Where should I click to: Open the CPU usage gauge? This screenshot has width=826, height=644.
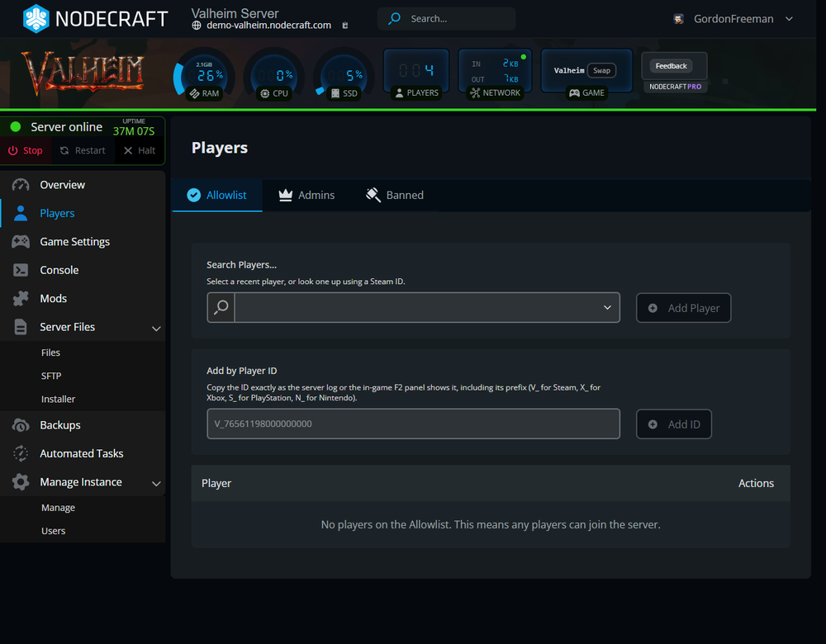[x=274, y=75]
